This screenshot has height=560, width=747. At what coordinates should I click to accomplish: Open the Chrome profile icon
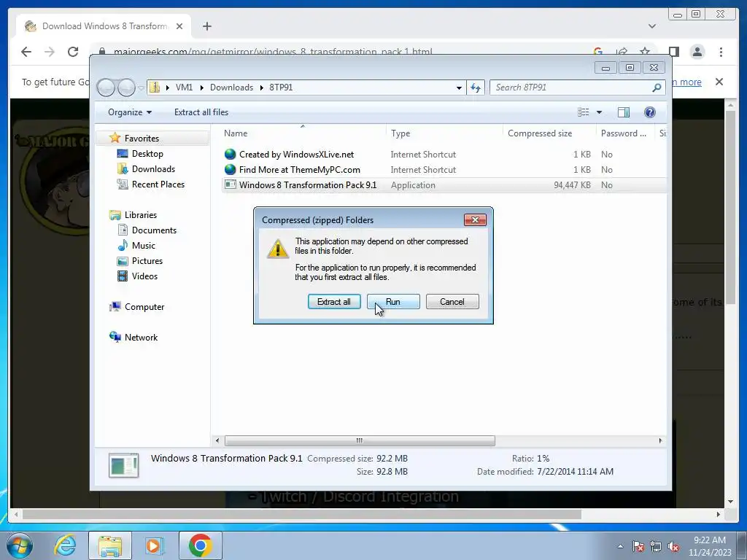697,52
